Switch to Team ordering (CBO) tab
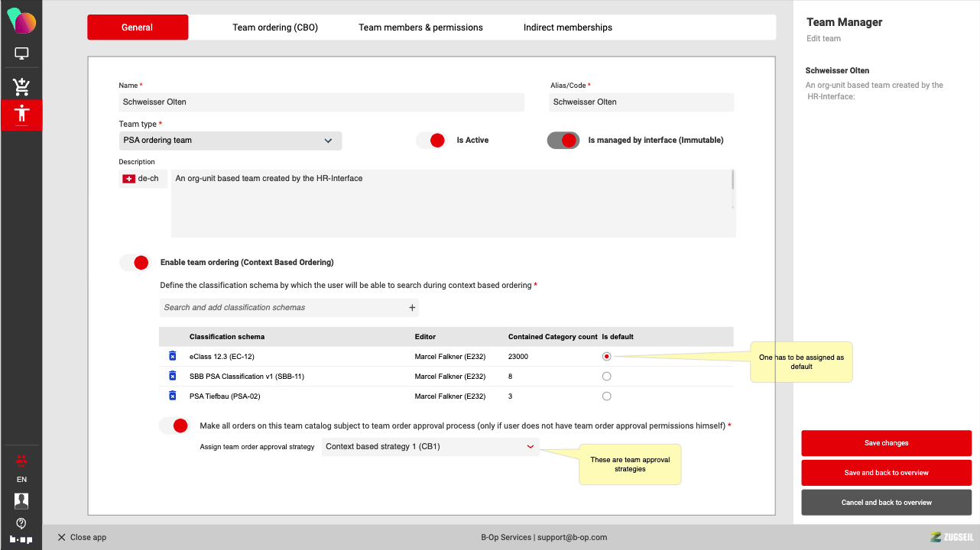980x550 pixels. coord(275,27)
